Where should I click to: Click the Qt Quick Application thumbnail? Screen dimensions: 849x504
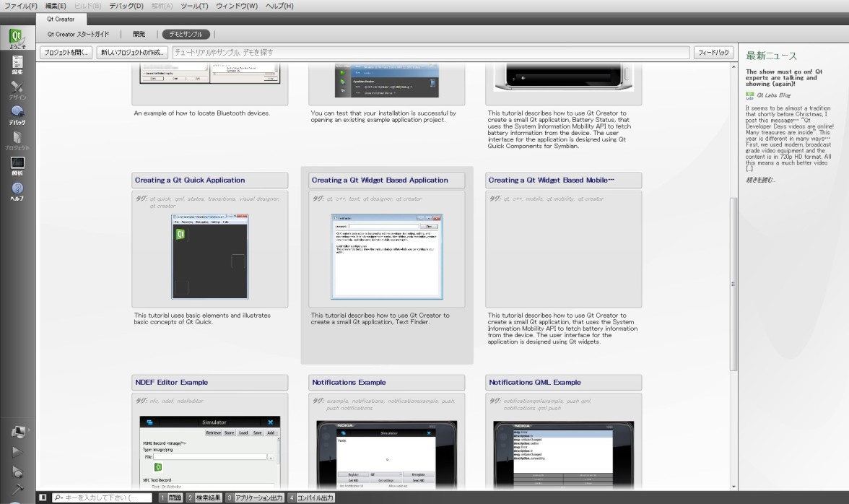(210, 256)
